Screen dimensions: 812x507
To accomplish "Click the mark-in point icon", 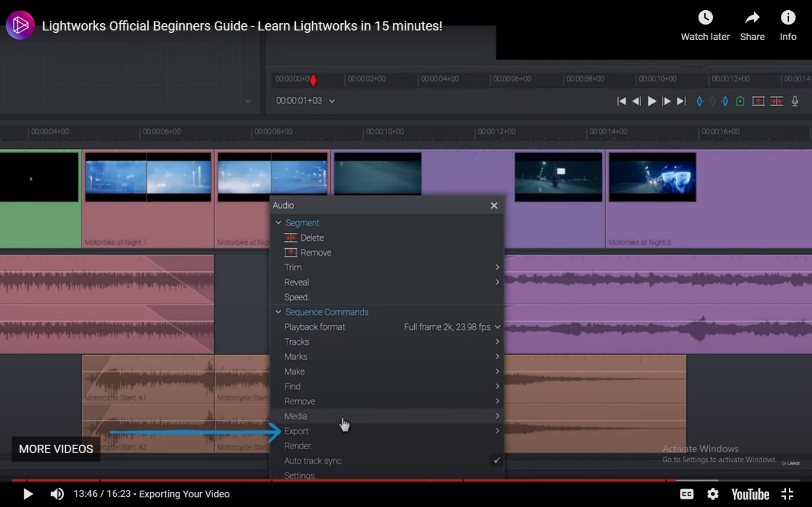I will tap(700, 101).
